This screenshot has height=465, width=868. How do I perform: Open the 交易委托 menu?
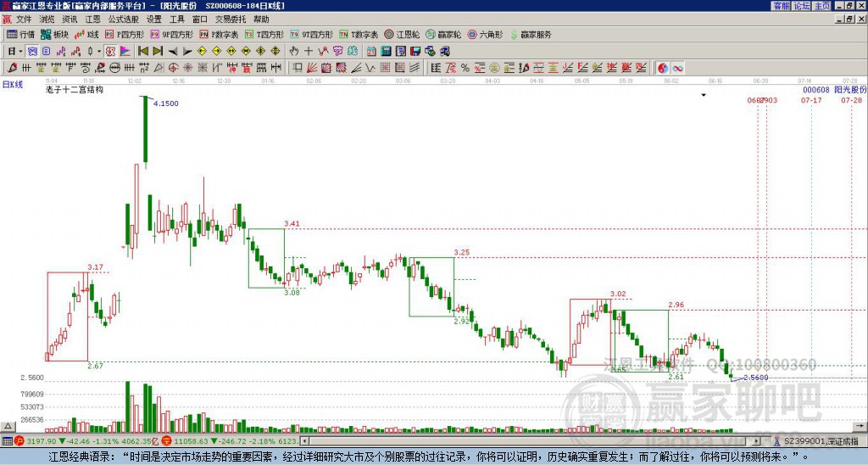[231, 20]
